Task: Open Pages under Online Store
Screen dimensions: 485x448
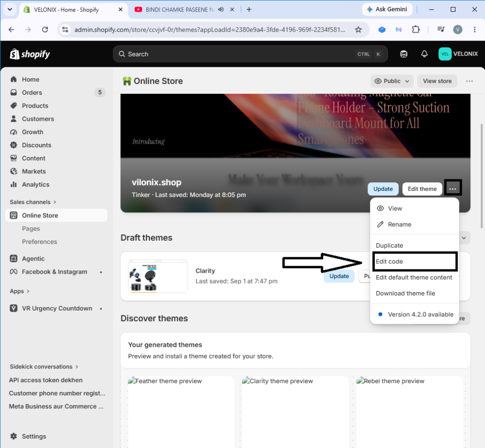Action: [31, 228]
